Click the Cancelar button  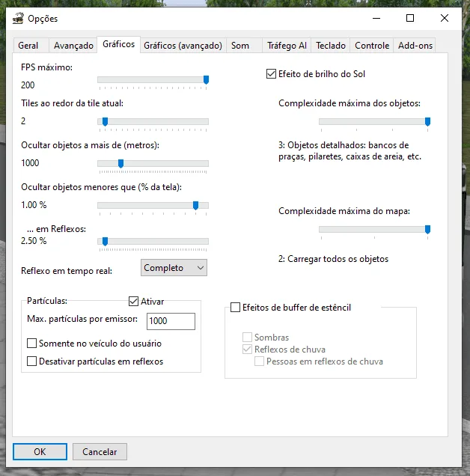point(100,451)
